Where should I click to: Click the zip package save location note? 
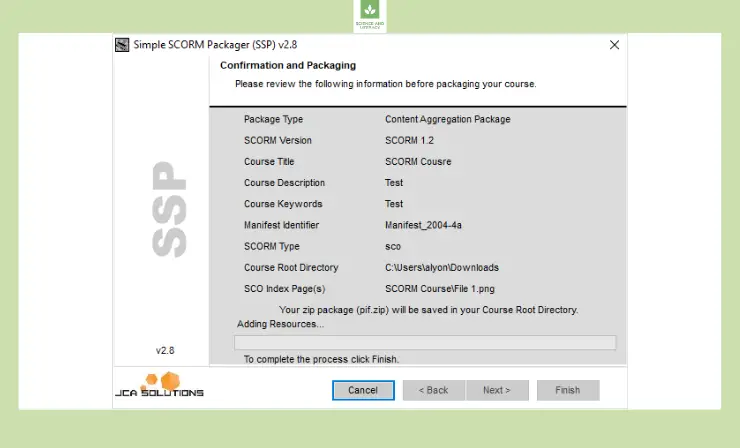[x=429, y=310]
